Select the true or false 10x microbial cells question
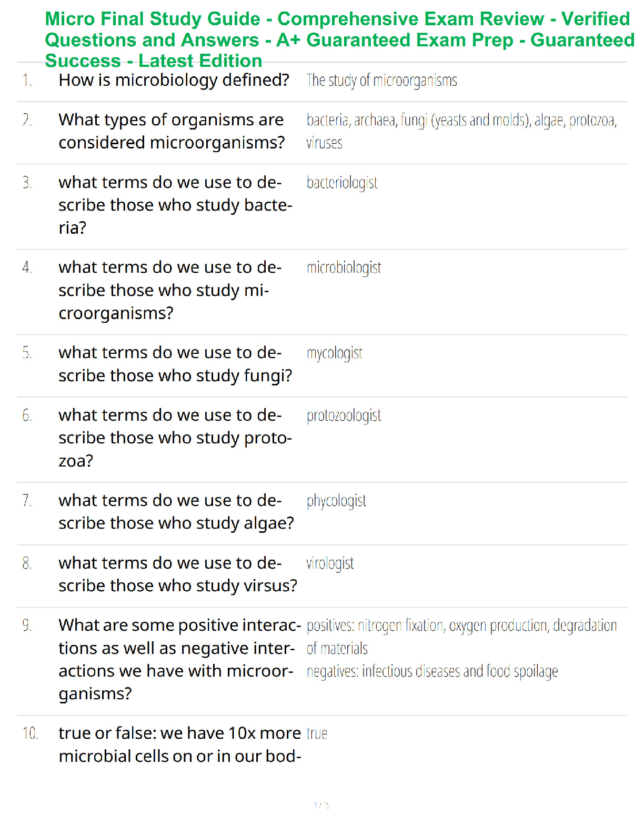This screenshot has width=644, height=834. click(179, 744)
